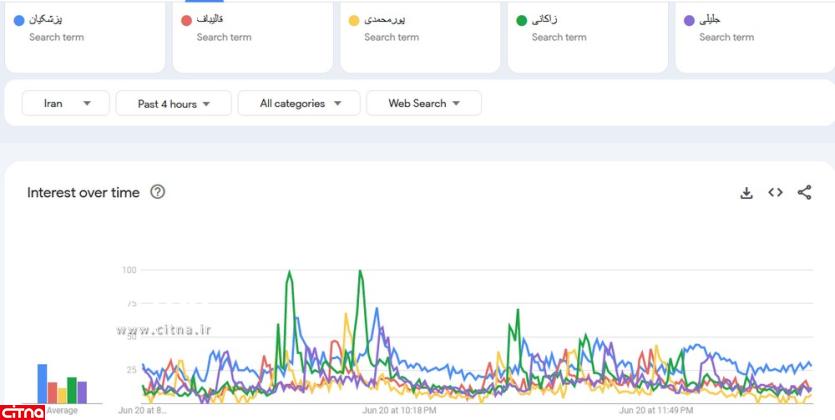Expand the Web Search type dropdown
The image size is (835, 420).
[423, 104]
